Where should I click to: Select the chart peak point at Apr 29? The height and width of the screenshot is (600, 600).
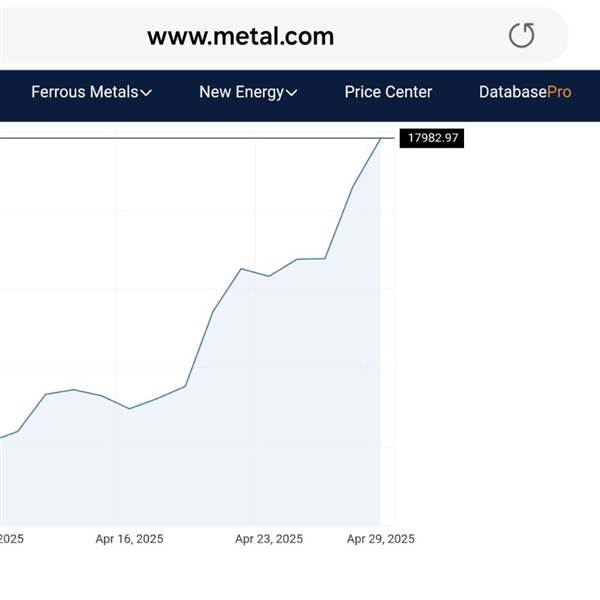(380, 139)
